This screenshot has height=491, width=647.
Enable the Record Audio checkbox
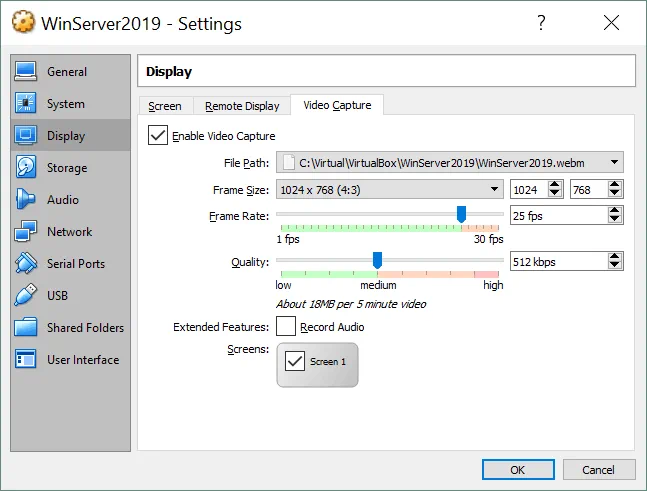286,327
